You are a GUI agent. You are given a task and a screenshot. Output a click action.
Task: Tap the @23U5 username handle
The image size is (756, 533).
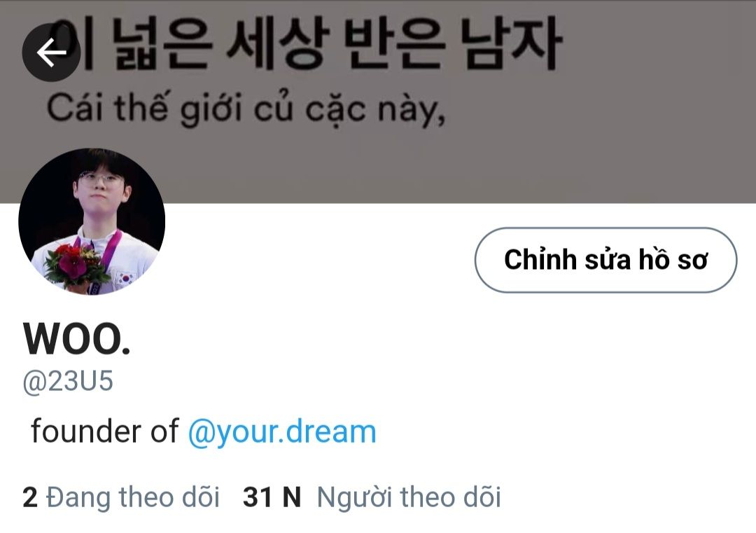68,382
